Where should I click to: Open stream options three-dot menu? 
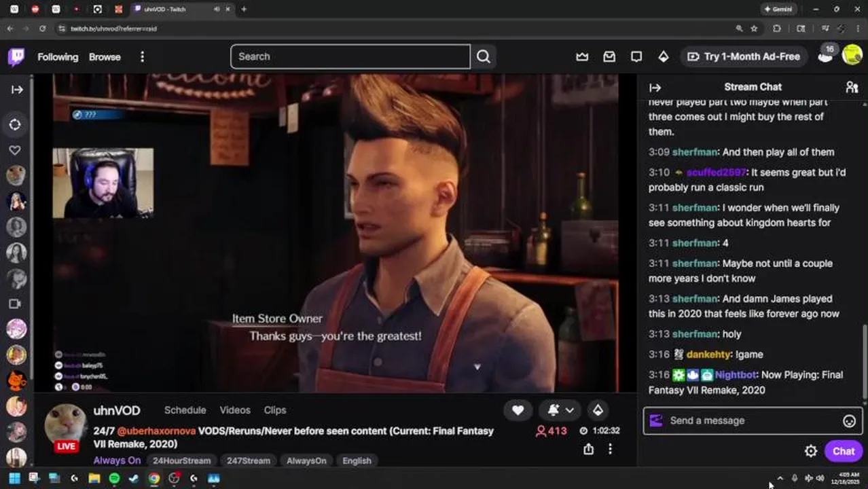[x=610, y=449]
